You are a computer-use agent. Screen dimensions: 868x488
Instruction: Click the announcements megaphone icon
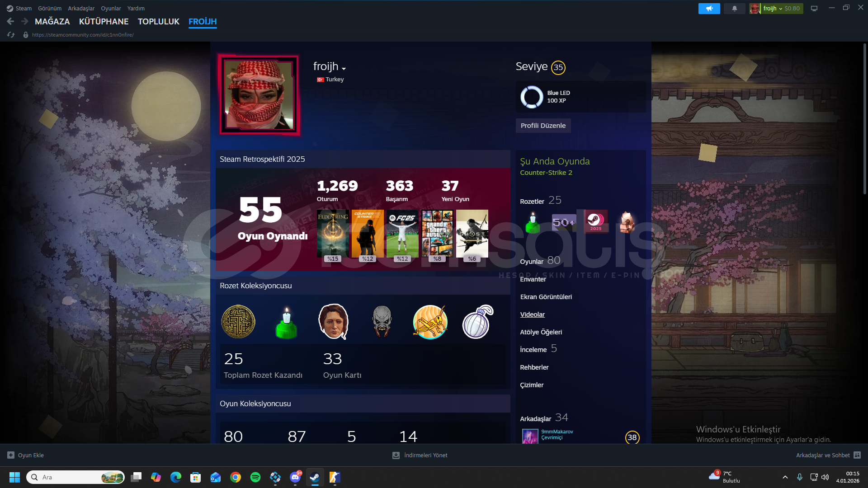click(x=709, y=9)
